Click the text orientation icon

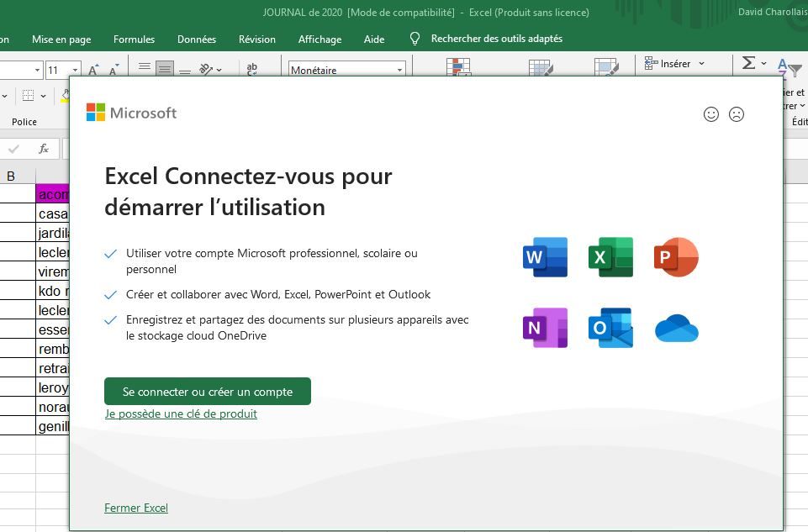tap(206, 69)
